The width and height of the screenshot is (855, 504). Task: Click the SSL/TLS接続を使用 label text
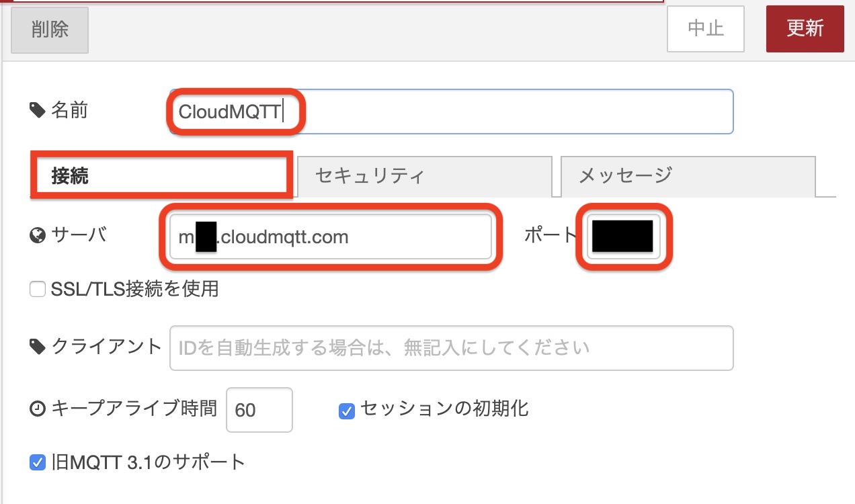tap(135, 290)
